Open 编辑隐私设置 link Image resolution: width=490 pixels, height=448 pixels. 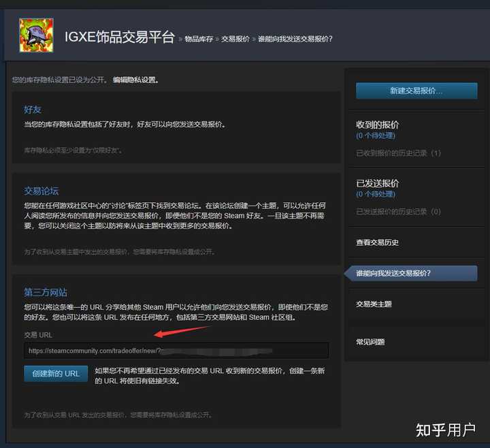click(135, 80)
